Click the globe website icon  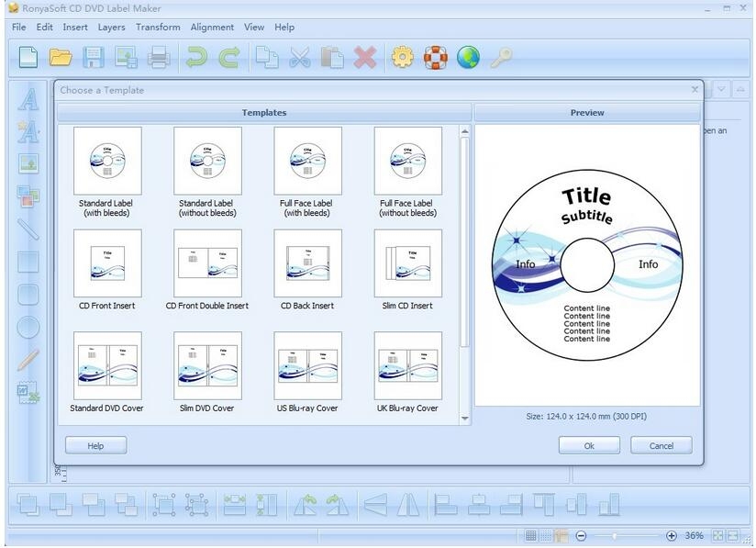pos(468,58)
